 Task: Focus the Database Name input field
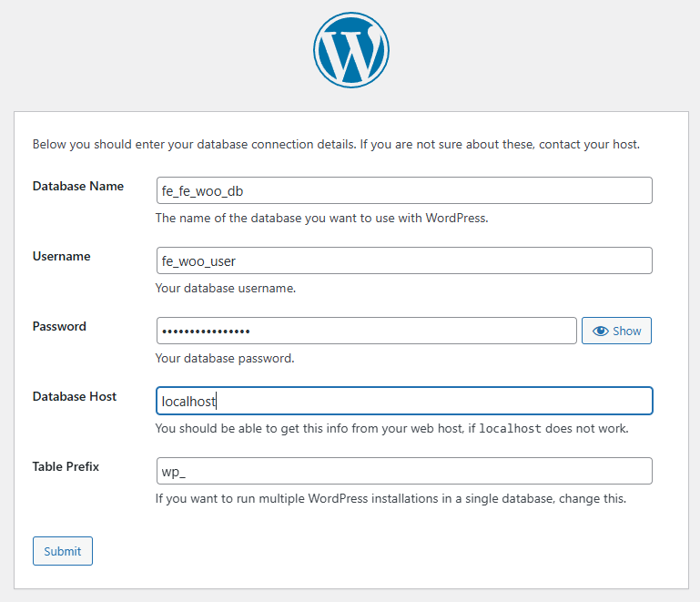pos(404,190)
